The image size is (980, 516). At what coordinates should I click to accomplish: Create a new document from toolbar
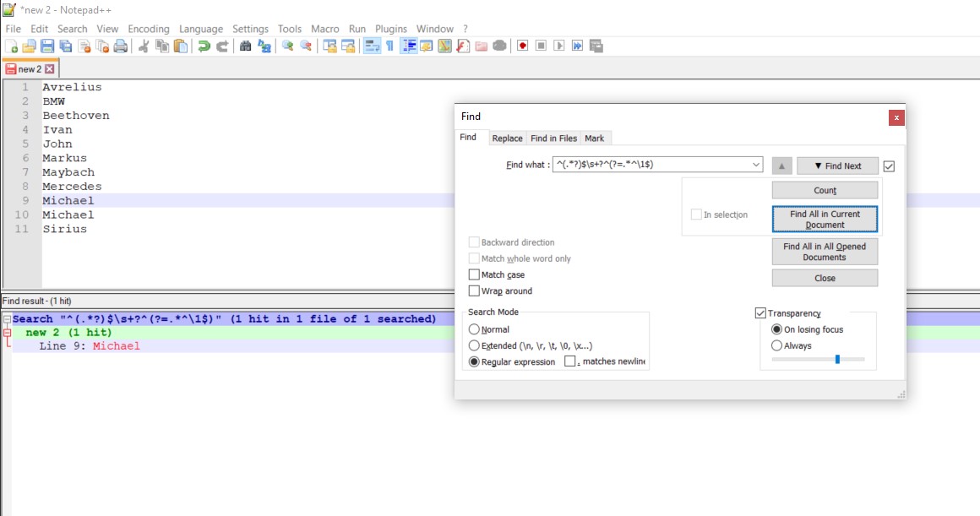[x=11, y=46]
